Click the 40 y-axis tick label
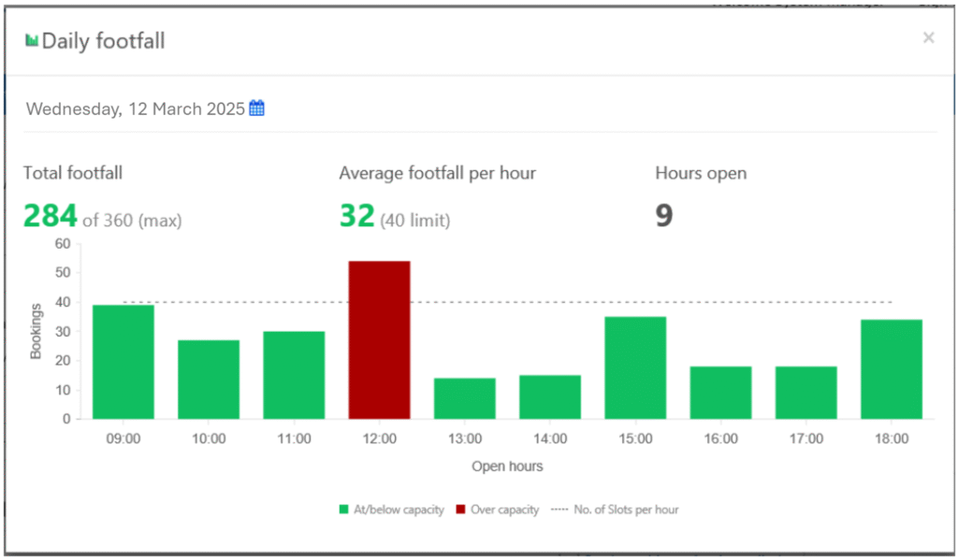958x560 pixels. (x=63, y=302)
